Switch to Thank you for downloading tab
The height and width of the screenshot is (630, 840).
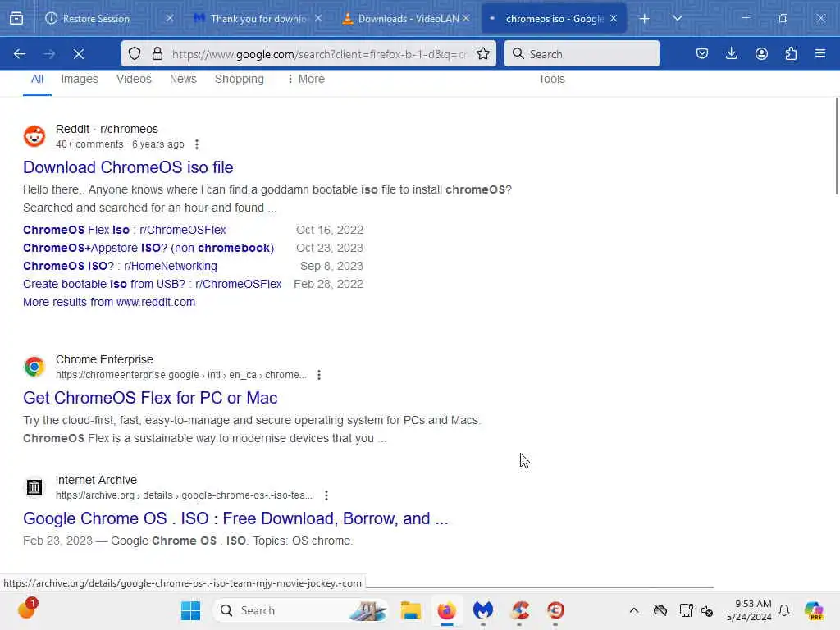click(257, 19)
